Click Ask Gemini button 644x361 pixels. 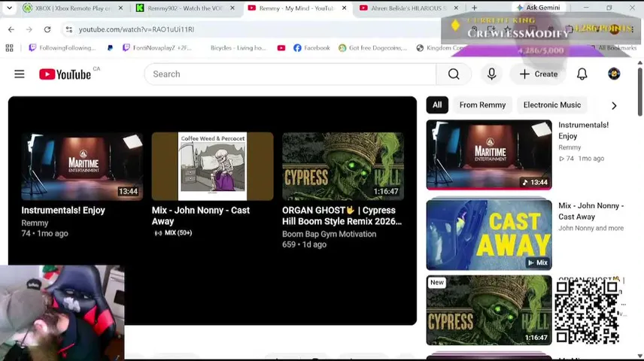coord(539,8)
